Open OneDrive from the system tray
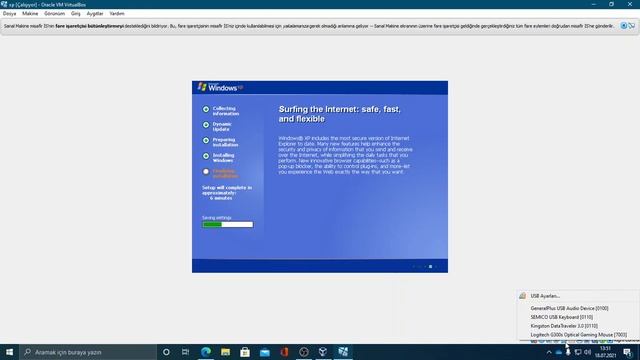 click(x=558, y=352)
